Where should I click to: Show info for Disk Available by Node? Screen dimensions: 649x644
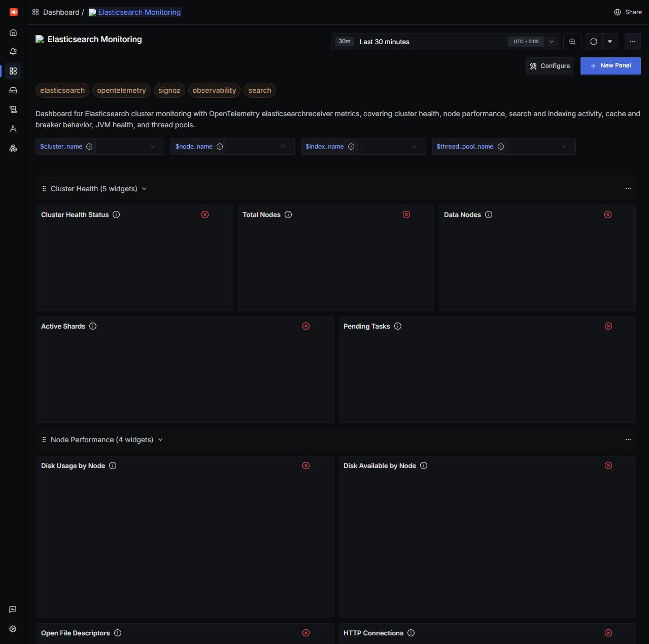tap(424, 466)
